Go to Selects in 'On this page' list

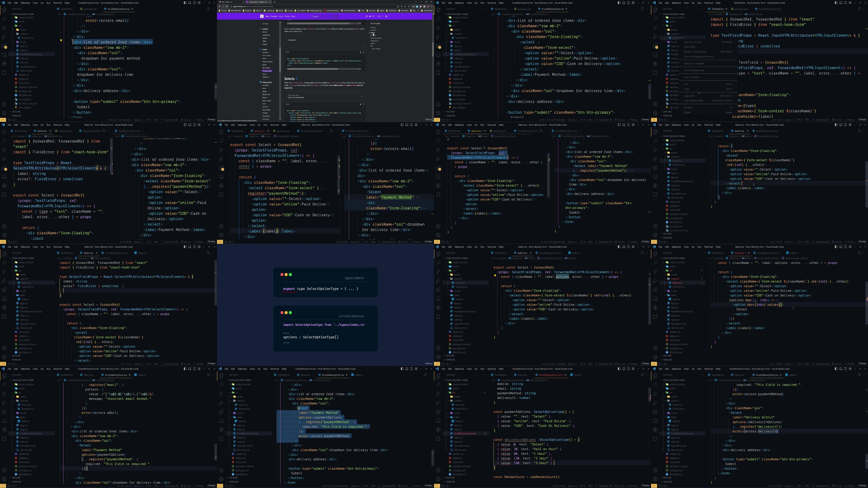(x=373, y=33)
